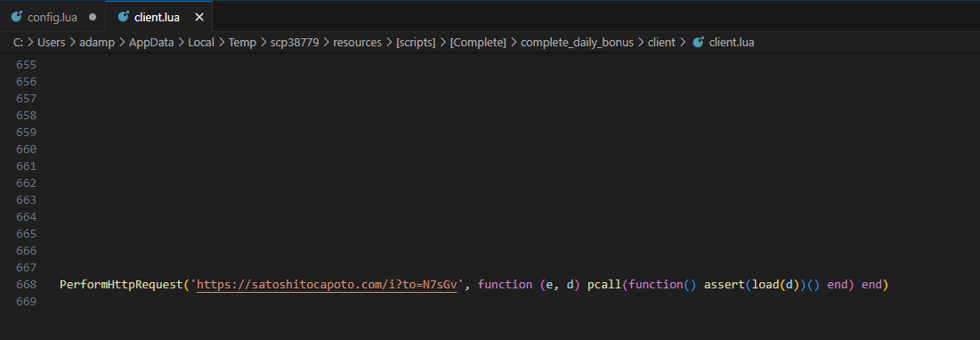Viewport: 980px width, 340px height.
Task: Click the unsaved dot on config.lua tab
Action: tap(93, 17)
